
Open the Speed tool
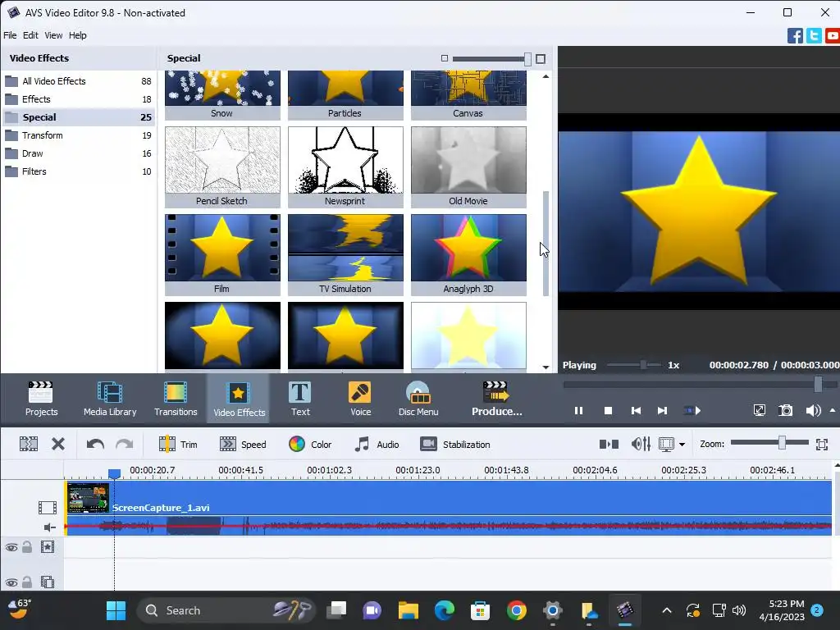(x=243, y=444)
